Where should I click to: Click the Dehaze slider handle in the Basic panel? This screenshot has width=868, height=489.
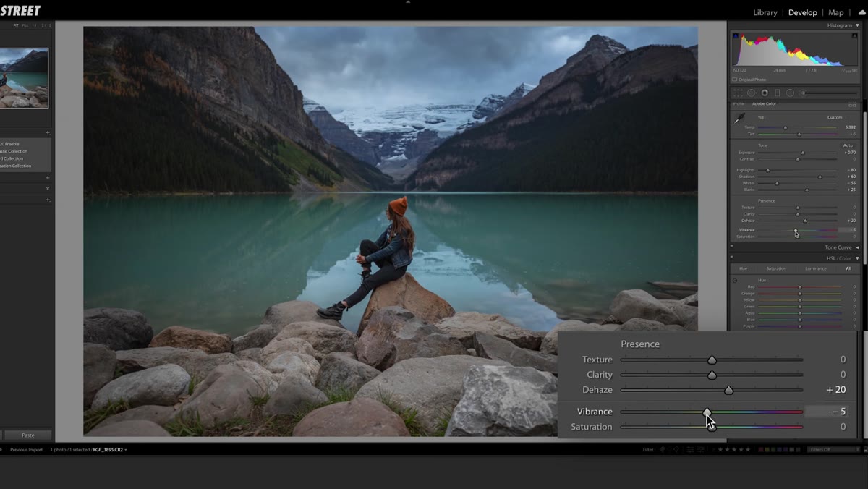805,221
